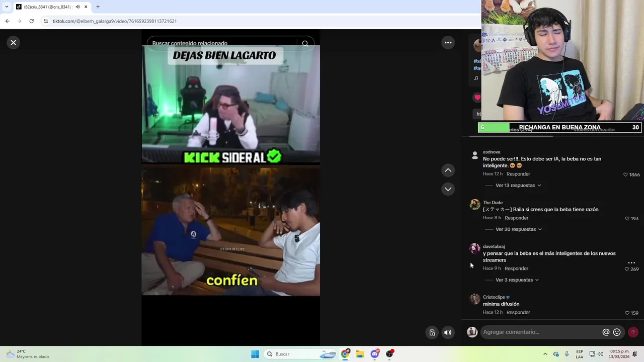Expand 'Ver 3 respuestas'
The width and height of the screenshot is (644, 362).
click(517, 280)
